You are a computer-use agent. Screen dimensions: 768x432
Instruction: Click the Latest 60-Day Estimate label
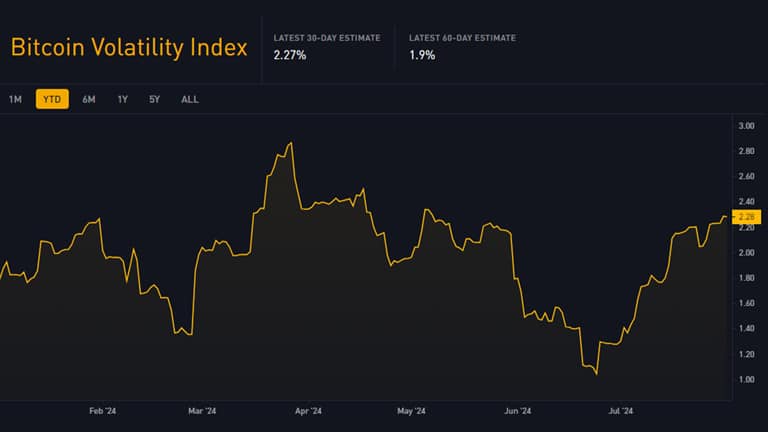(x=462, y=38)
